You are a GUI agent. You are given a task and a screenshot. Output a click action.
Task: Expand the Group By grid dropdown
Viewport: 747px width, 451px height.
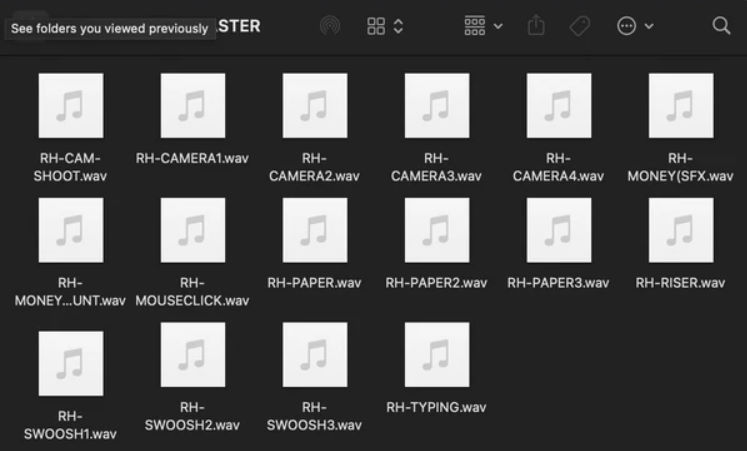click(x=483, y=26)
